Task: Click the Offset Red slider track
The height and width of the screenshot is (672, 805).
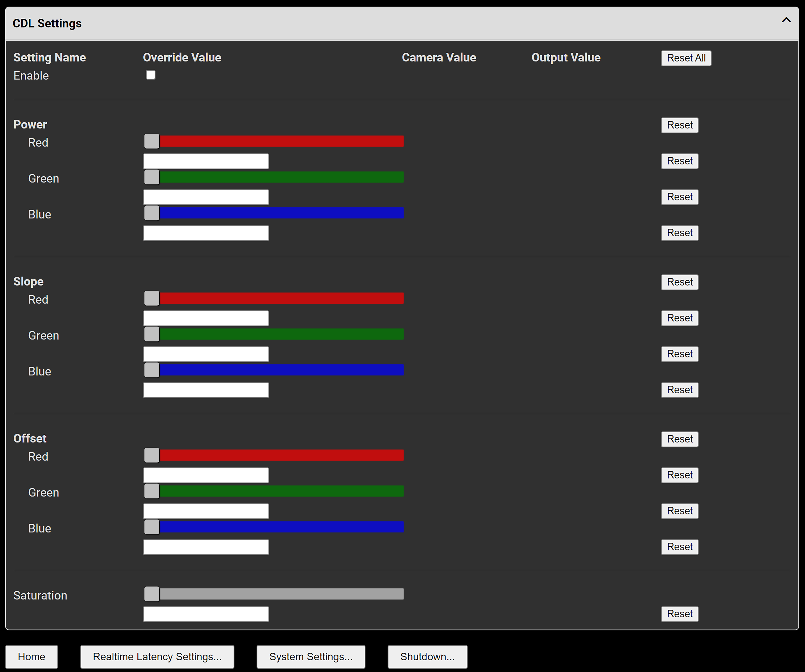Action: (281, 455)
